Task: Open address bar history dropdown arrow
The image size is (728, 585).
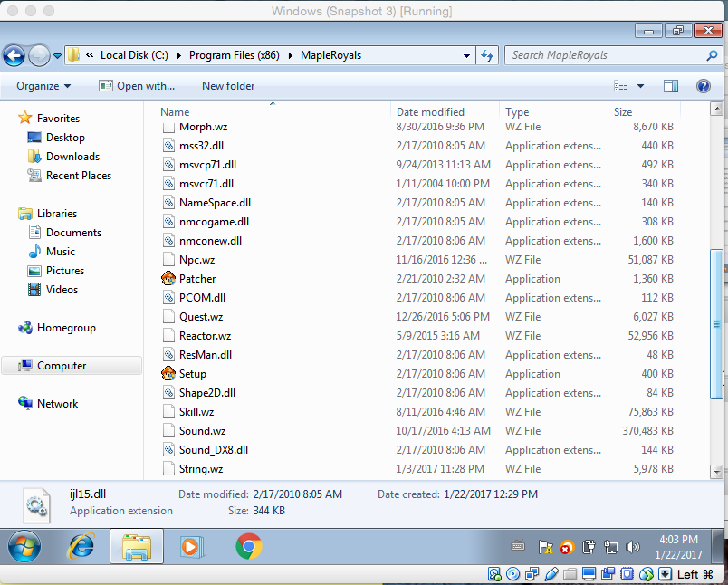Action: point(466,56)
